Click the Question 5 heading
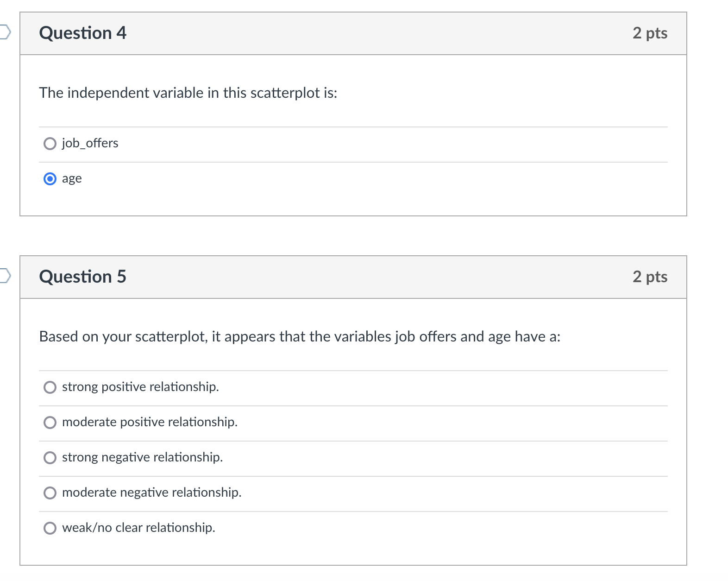The width and height of the screenshot is (728, 581). pyautogui.click(x=83, y=277)
